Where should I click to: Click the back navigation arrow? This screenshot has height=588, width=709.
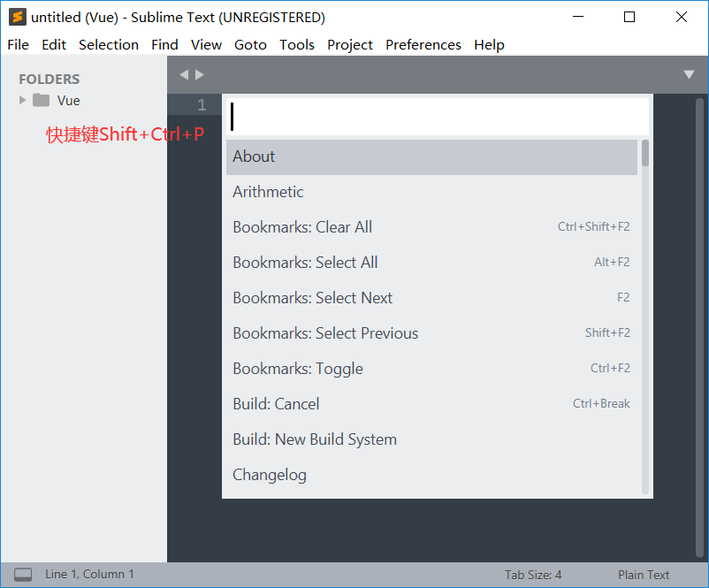[183, 74]
